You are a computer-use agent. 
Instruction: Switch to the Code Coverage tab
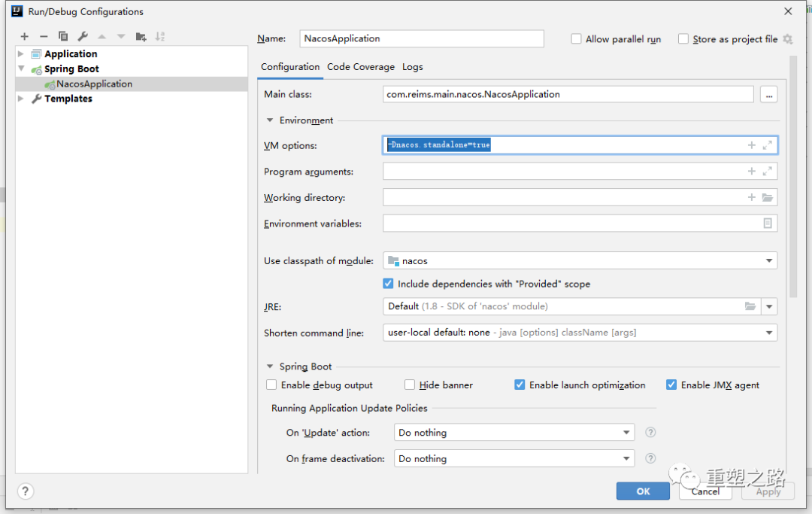pyautogui.click(x=360, y=67)
